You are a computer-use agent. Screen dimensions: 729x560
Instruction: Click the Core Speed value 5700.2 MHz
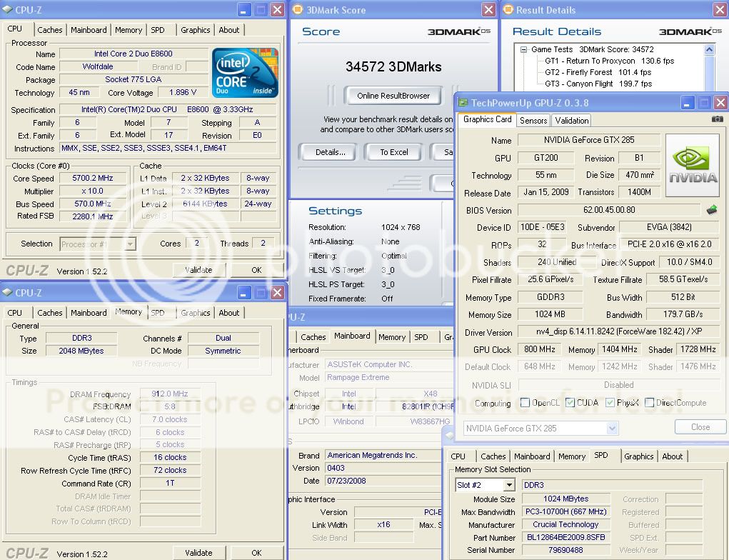point(93,178)
